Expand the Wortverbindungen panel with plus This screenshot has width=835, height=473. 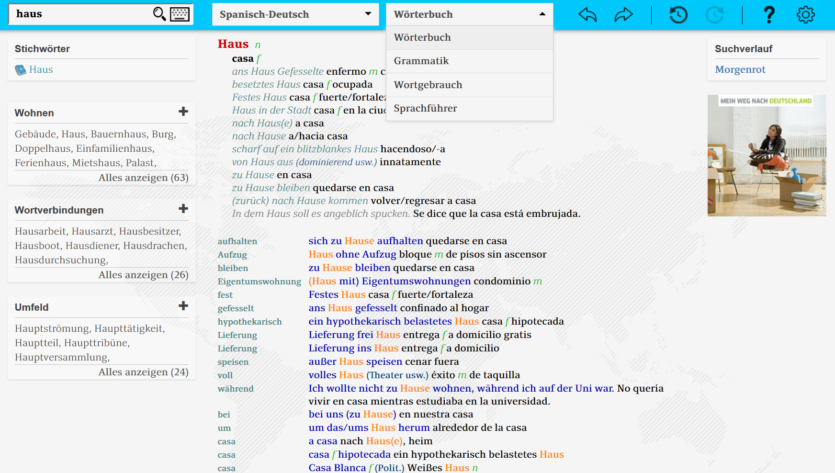coord(183,209)
